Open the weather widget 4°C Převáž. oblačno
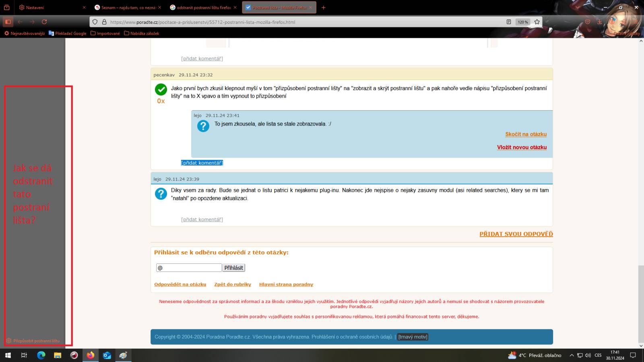The width and height of the screenshot is (644, 362). (x=535, y=355)
